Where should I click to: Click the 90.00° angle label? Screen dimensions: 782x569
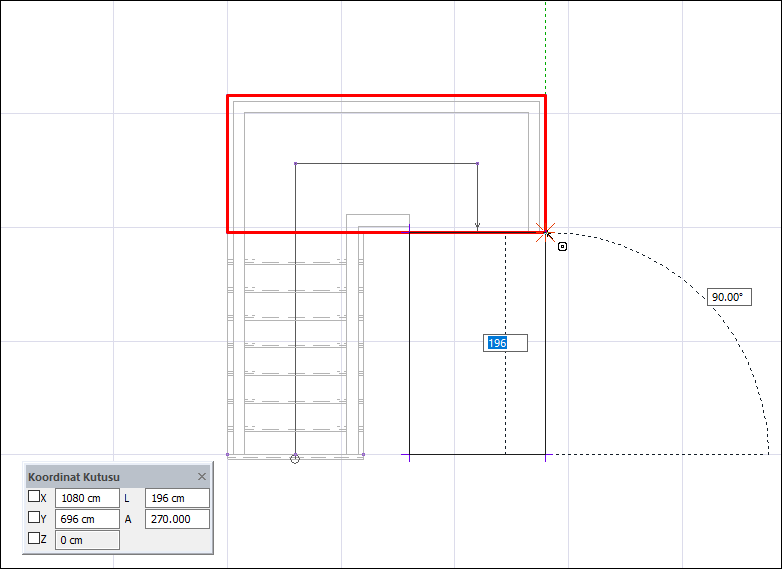729,297
